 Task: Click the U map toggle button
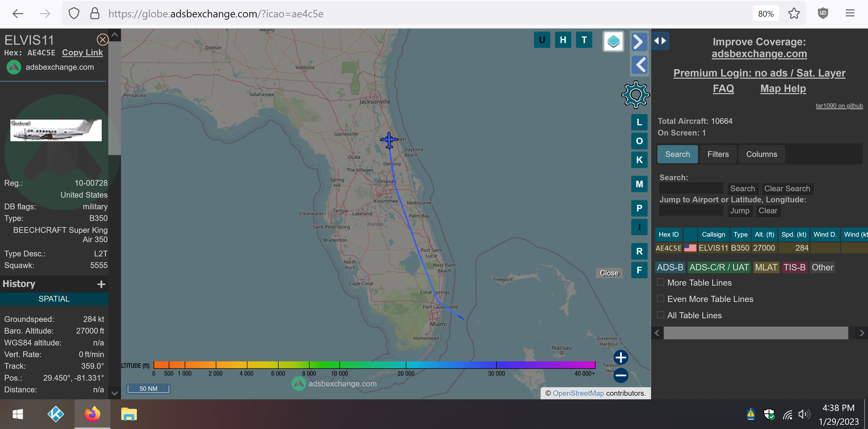coord(542,40)
